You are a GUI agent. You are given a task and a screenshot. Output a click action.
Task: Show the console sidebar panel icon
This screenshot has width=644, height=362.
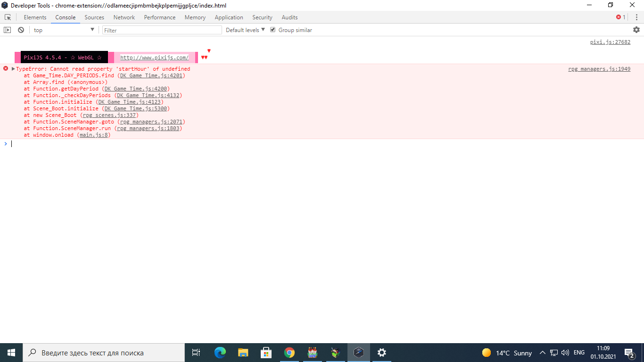pos(7,30)
